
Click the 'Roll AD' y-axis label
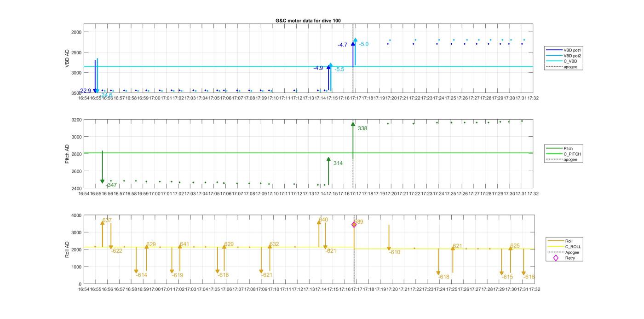coord(67,249)
